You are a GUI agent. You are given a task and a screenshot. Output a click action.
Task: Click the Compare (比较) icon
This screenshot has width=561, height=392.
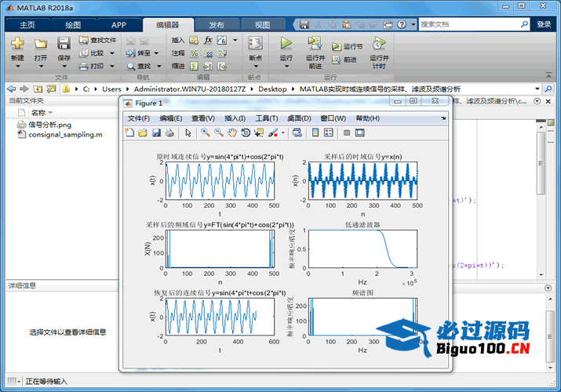coord(84,53)
